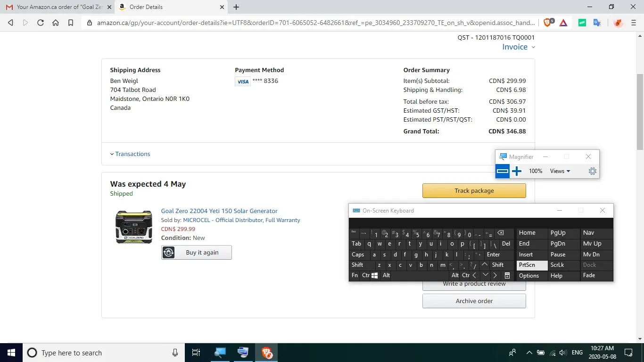This screenshot has height=362, width=644.
Task: Open the Invoice dropdown
Action: coord(518,47)
